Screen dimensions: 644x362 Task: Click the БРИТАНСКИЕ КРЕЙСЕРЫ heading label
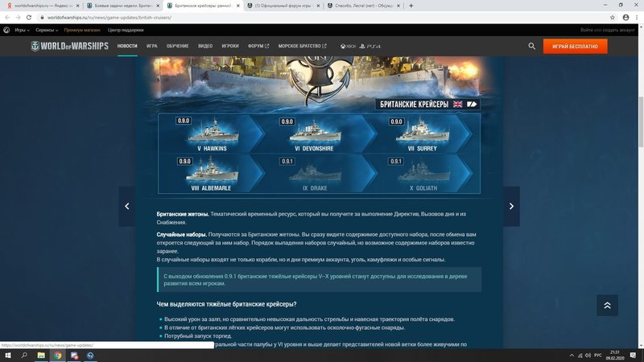pyautogui.click(x=414, y=105)
